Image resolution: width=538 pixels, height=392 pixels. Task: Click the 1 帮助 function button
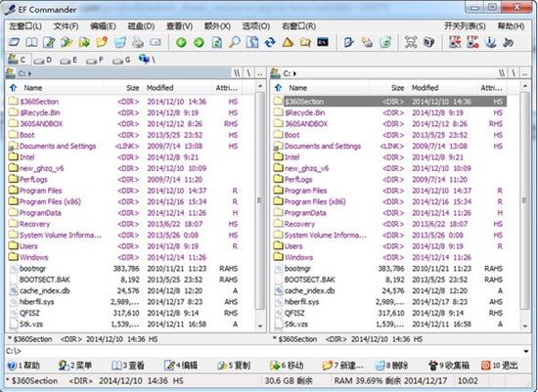23,366
